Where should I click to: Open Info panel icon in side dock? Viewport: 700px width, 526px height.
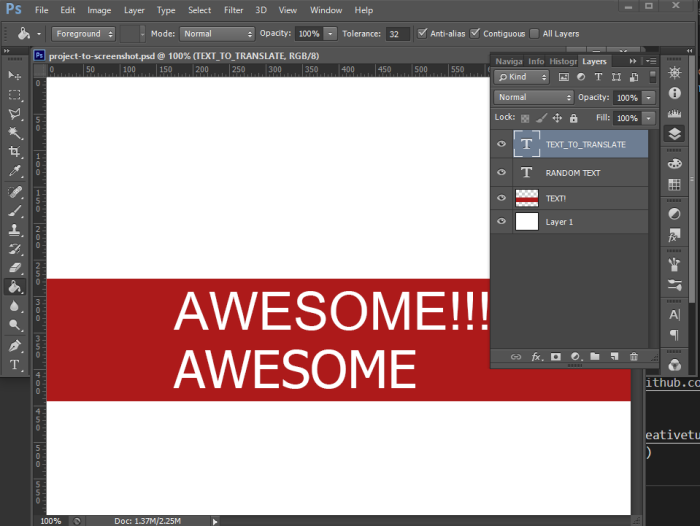coord(674,93)
